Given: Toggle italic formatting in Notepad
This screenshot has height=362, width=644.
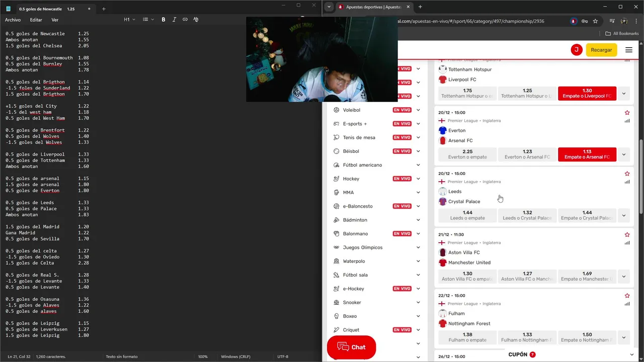Looking at the screenshot, I should tap(174, 20).
